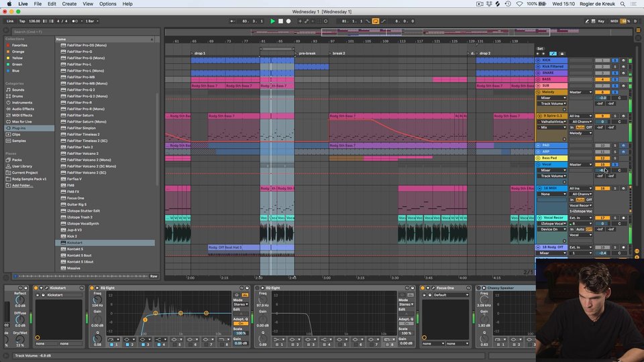This screenshot has width=644, height=362.
Task: Click the MIDI arrangement overdub plus icon
Action: 300,21
